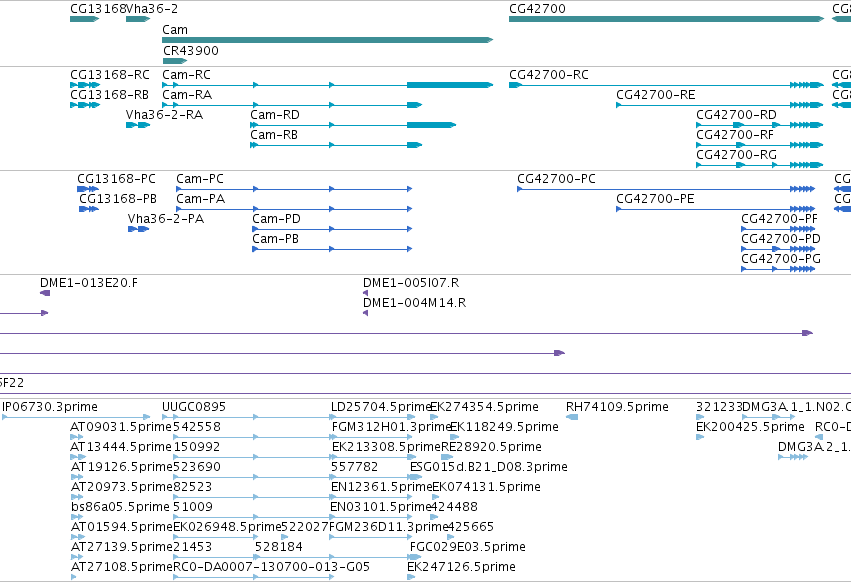Select the RH74109.5prime EST label
The image size is (851, 582).
[x=617, y=407]
